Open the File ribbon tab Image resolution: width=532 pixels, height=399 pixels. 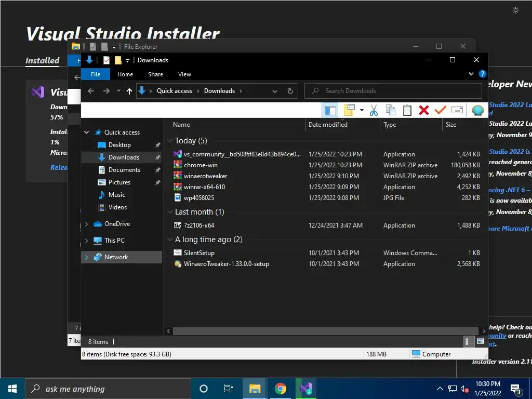point(96,74)
